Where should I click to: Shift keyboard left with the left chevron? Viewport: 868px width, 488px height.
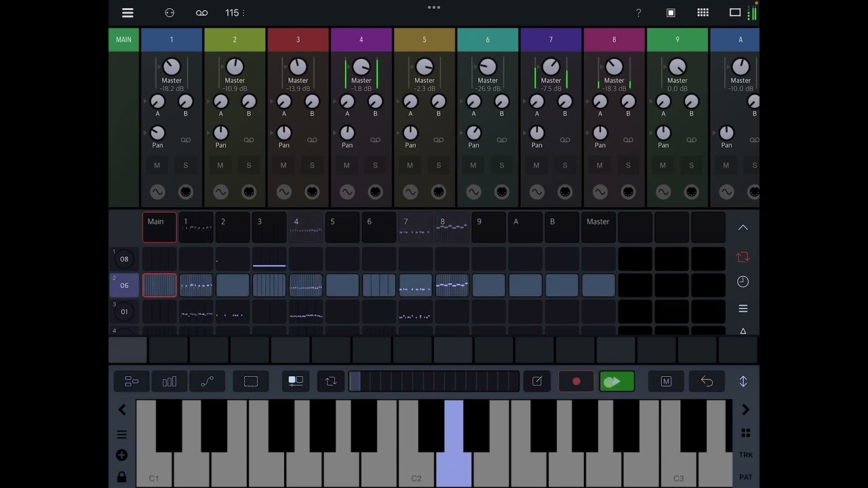coord(122,409)
